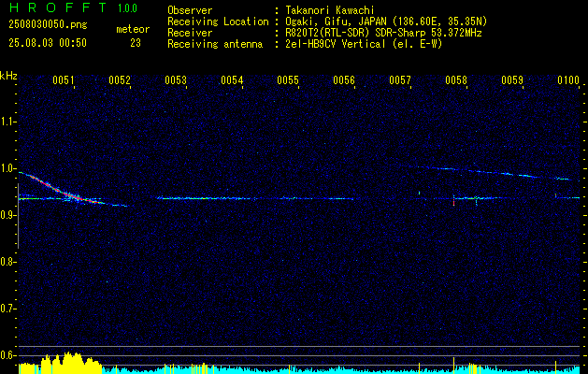Click the version number 1.0.0
588x374 pixels.
pyautogui.click(x=127, y=8)
